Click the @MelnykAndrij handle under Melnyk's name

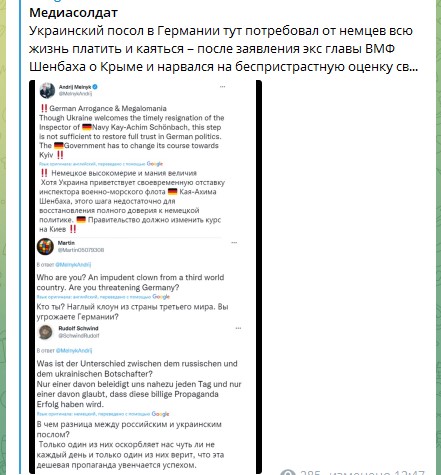75,94
